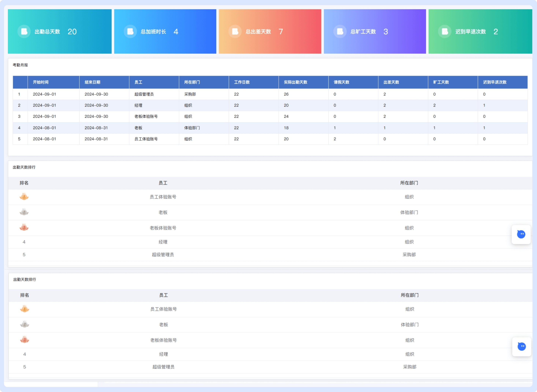Click row number 3 in monthly report
Image resolution: width=537 pixels, height=392 pixels.
(x=19, y=116)
